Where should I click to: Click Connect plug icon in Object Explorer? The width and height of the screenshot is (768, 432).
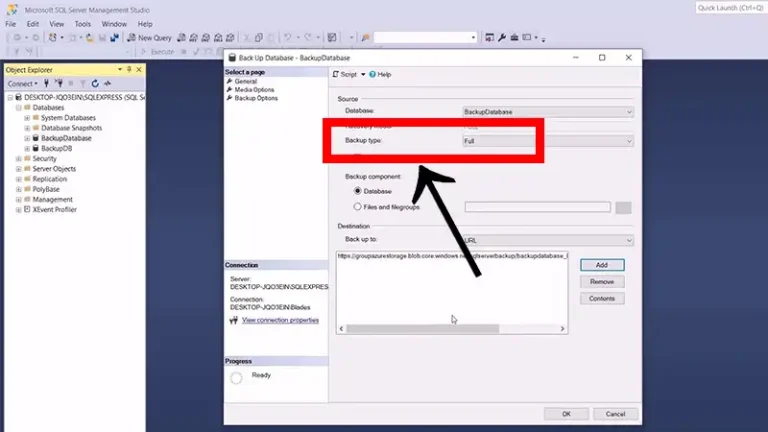pos(47,83)
